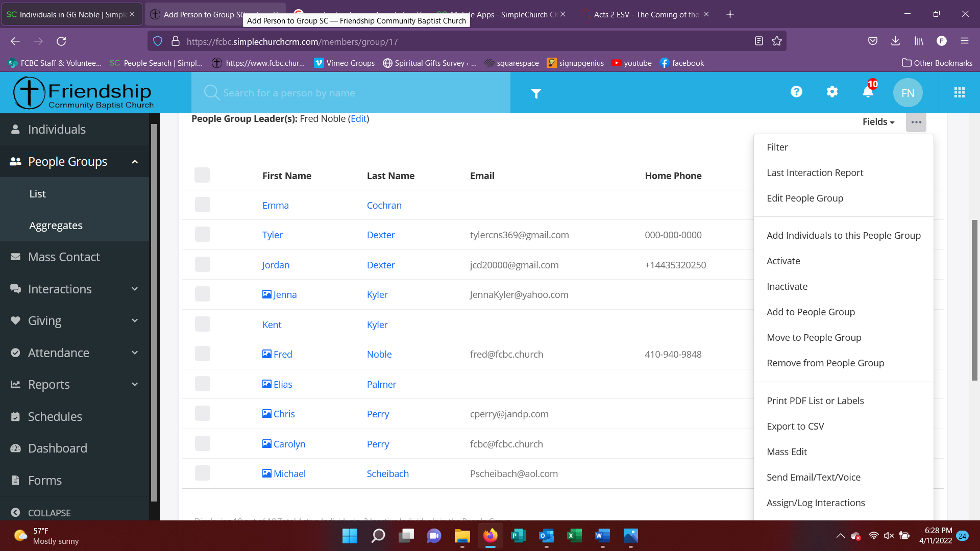Screen dimensions: 980x551
Task: Click the FN user avatar
Action: (908, 93)
